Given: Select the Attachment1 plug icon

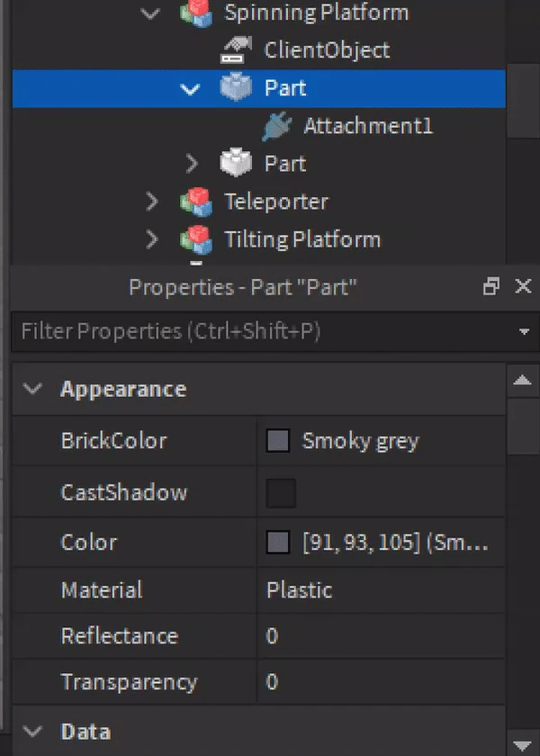Looking at the screenshot, I should 275,126.
